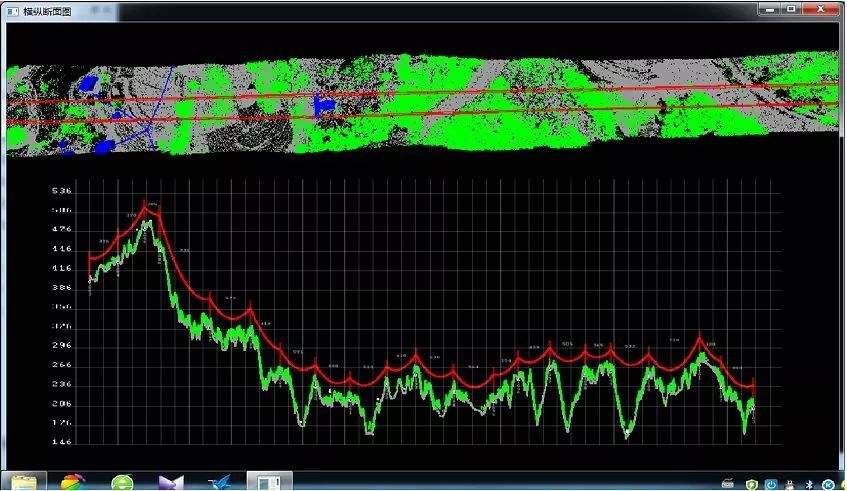Launch the colorful ball app in taskbar
Image resolution: width=847 pixels, height=491 pixels.
point(73,482)
